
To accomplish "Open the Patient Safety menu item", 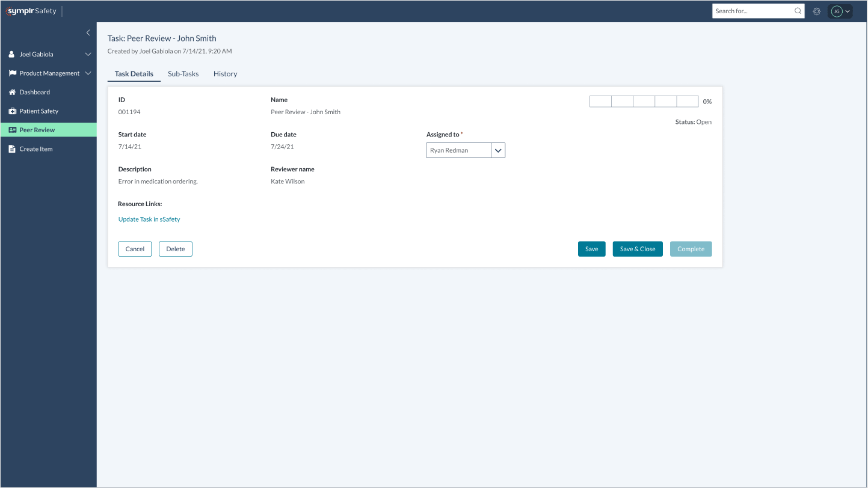I will click(x=48, y=111).
